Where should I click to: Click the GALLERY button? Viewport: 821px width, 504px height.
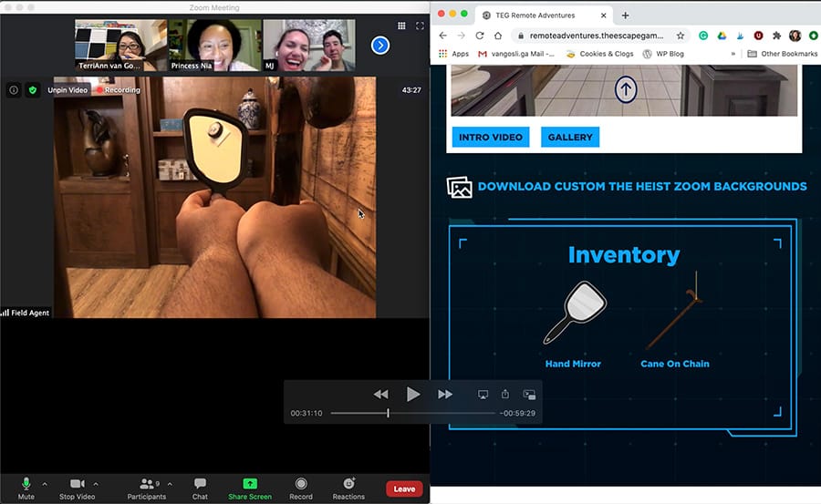coord(570,137)
